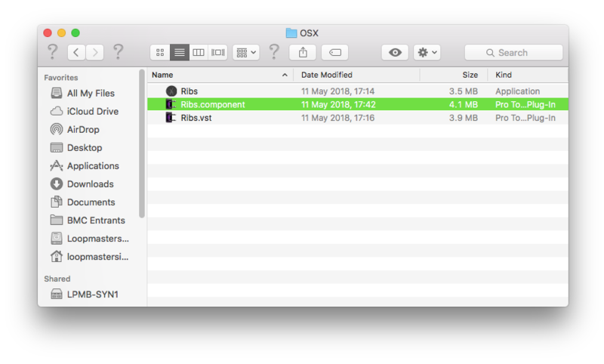Switch to icon view
Screen dimensions: 604x364
tap(160, 52)
